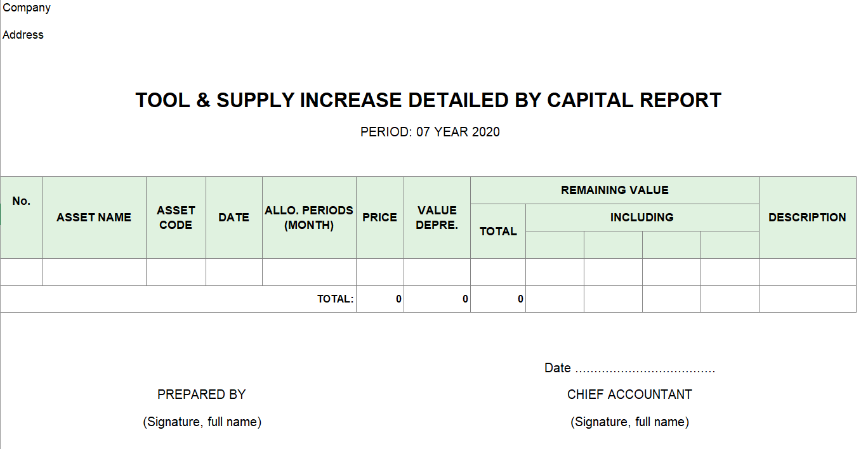Click the ASSET CODE header cell
Screen dimensions: 868x449
click(176, 218)
